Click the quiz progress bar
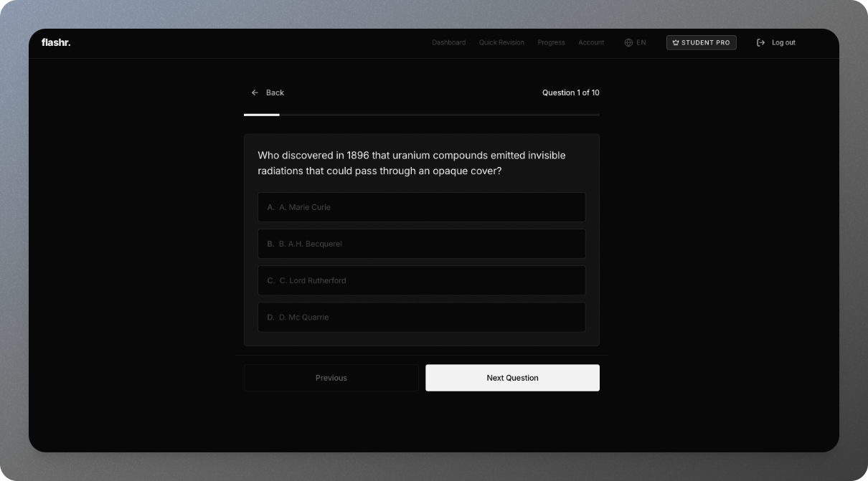The height and width of the screenshot is (481, 868). pyautogui.click(x=421, y=113)
